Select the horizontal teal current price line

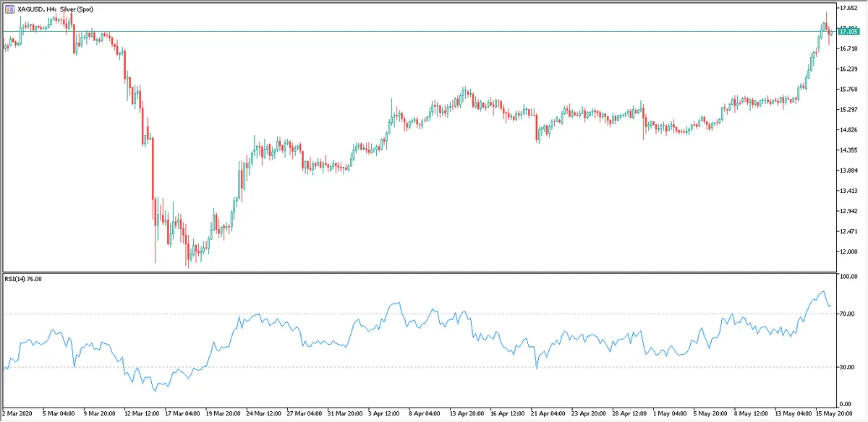tap(434, 31)
